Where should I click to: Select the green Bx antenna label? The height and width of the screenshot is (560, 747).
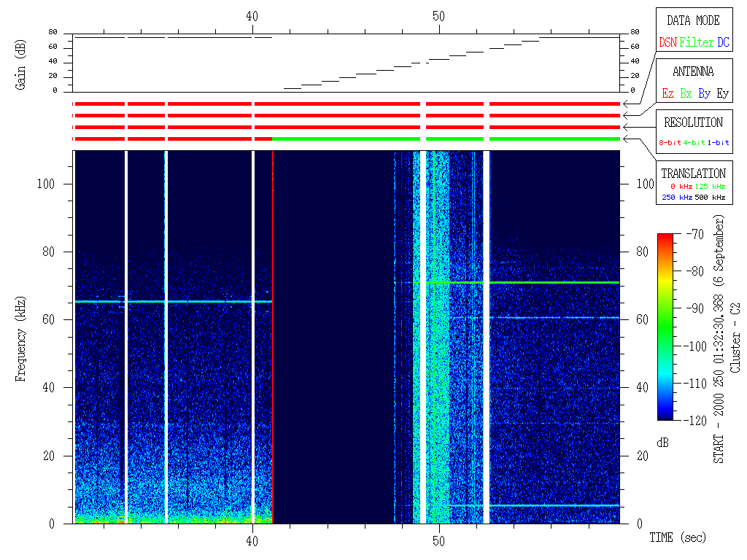[686, 93]
